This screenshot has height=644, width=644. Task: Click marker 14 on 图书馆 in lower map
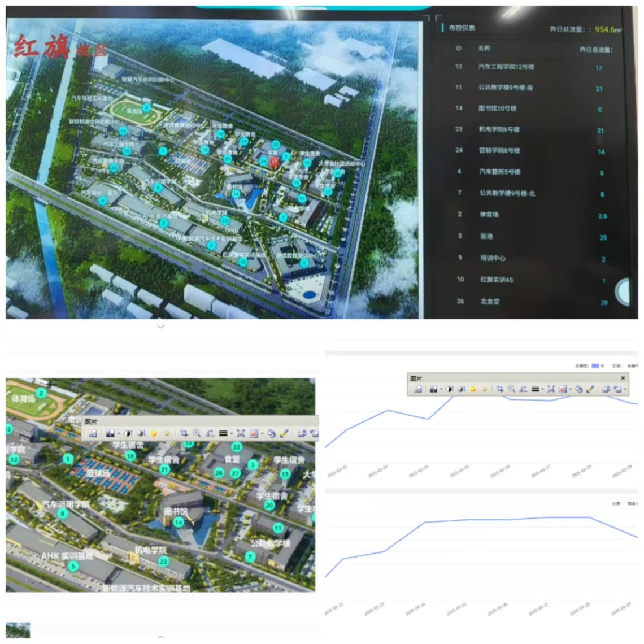point(179,523)
